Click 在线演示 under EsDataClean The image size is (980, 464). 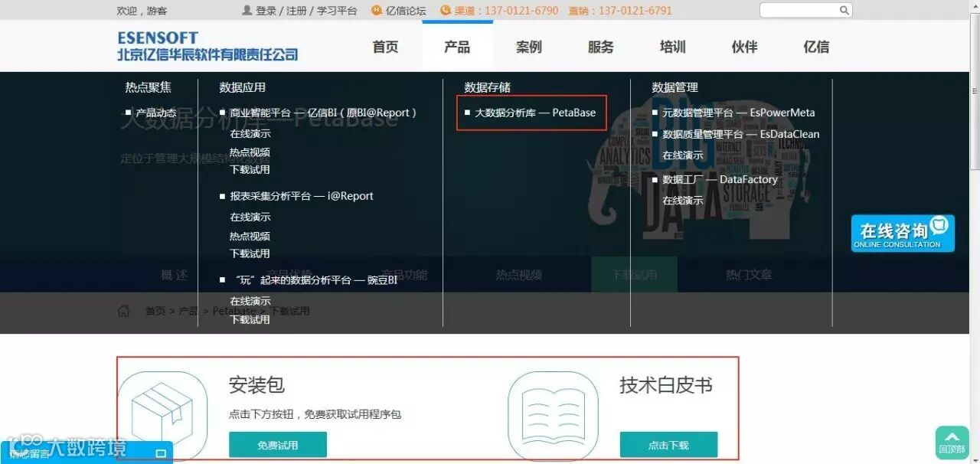[x=683, y=155]
